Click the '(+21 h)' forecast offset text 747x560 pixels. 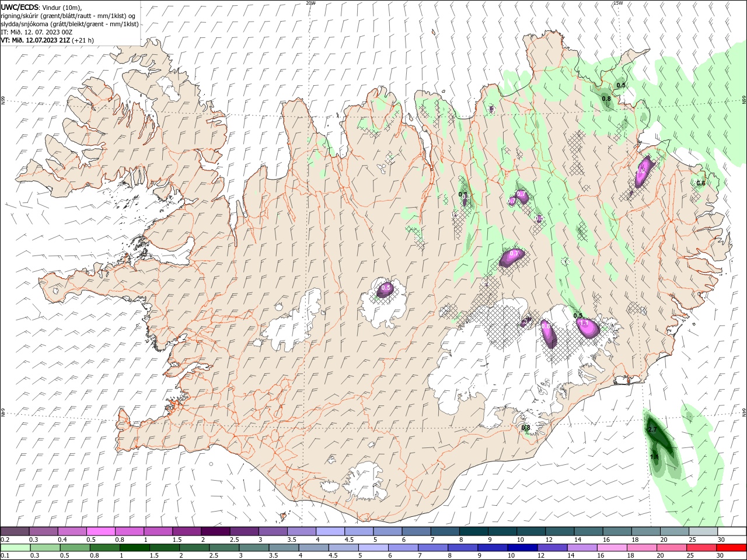[x=83, y=40]
